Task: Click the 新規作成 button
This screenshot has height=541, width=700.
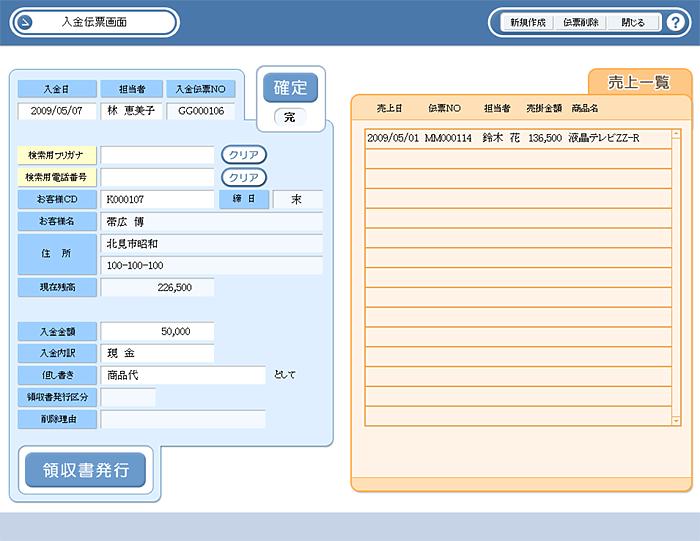Action: [x=527, y=22]
